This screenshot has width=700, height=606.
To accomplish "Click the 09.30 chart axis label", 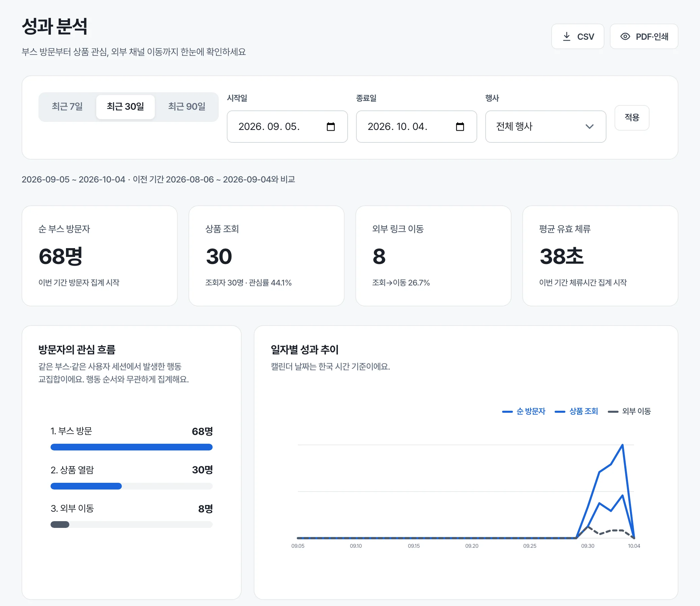I will (x=588, y=546).
